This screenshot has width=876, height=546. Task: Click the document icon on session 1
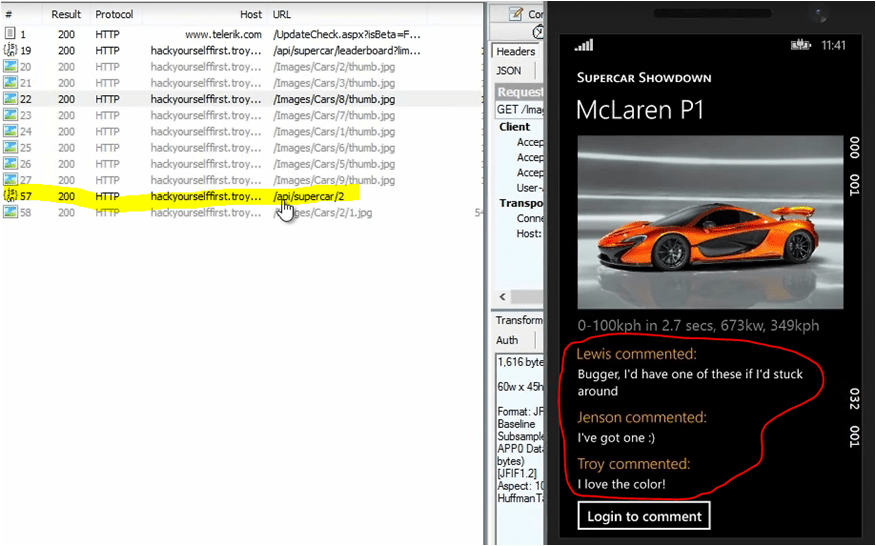pos(11,34)
